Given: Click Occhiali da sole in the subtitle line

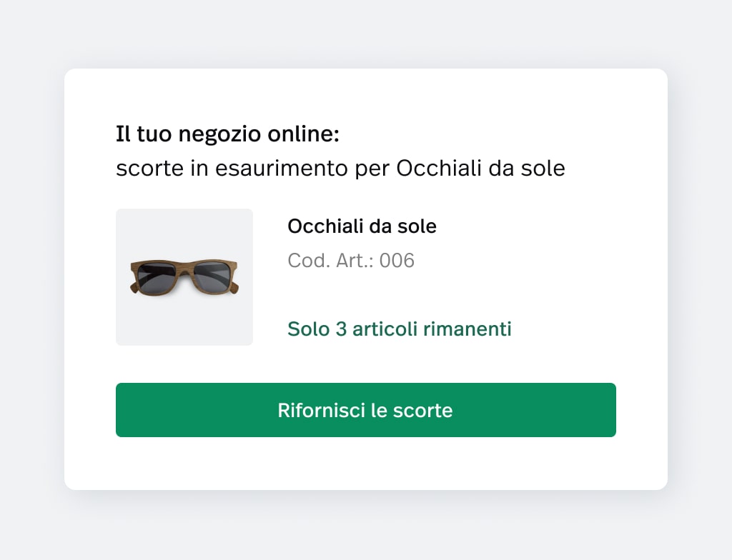Looking at the screenshot, I should pyautogui.click(x=480, y=169).
